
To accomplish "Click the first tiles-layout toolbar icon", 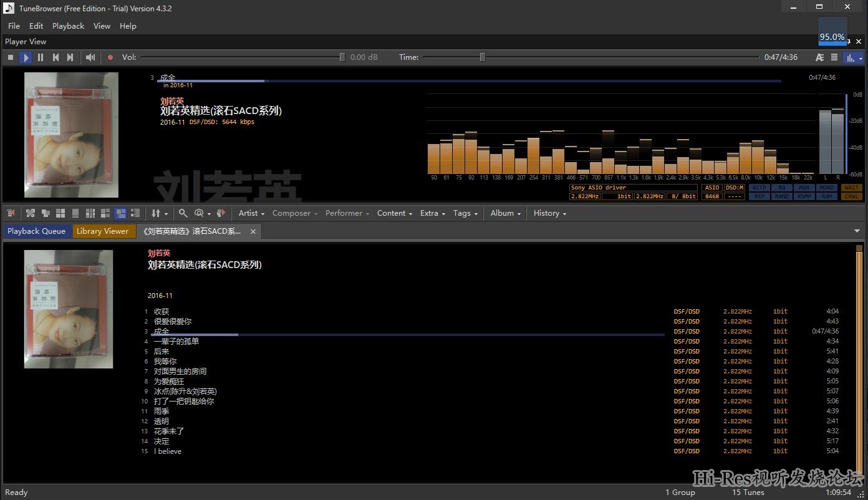I will [x=30, y=213].
